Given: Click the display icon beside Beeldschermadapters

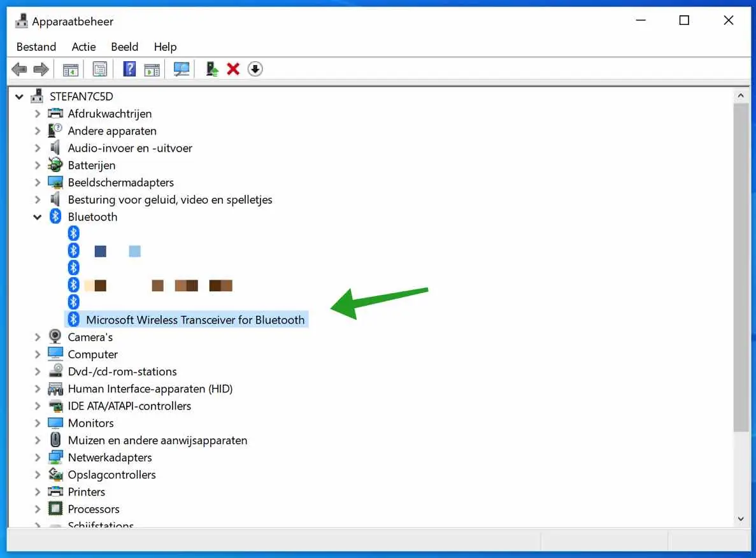Looking at the screenshot, I should pos(55,182).
